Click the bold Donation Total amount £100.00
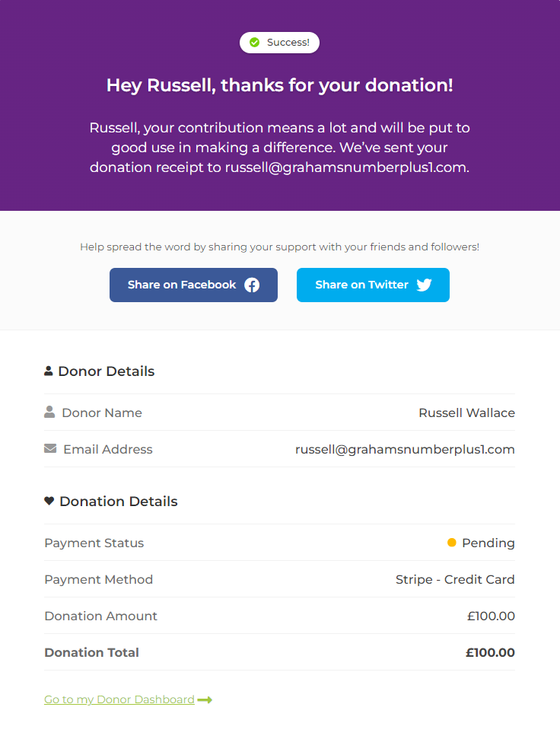The height and width of the screenshot is (739, 560). [x=490, y=652]
